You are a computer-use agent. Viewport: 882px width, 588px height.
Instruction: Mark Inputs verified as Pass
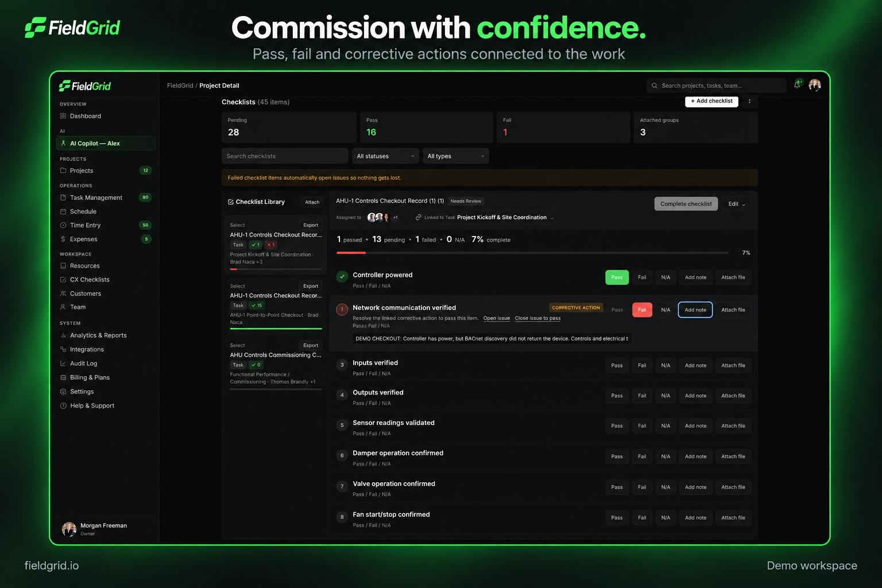click(617, 366)
